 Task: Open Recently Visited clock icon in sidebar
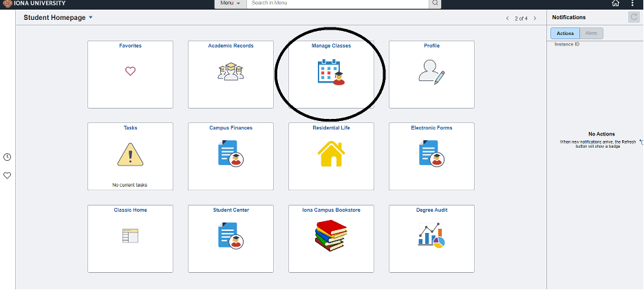[8, 157]
